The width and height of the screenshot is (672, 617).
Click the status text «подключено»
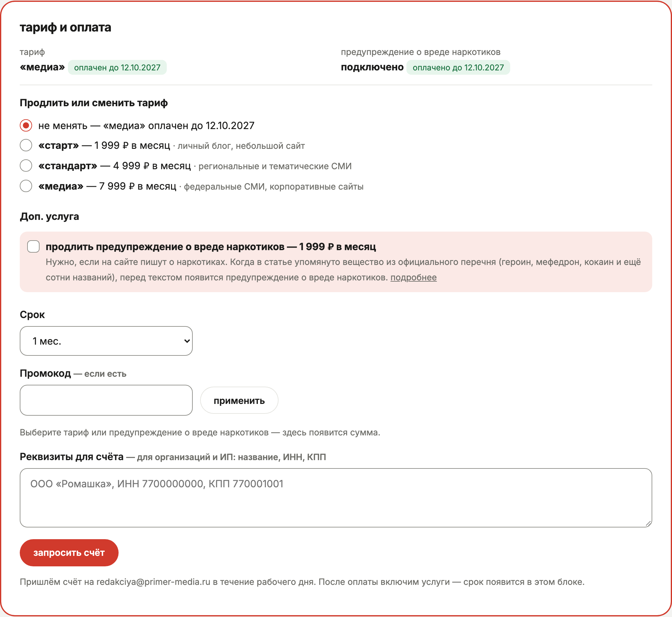pyautogui.click(x=372, y=67)
